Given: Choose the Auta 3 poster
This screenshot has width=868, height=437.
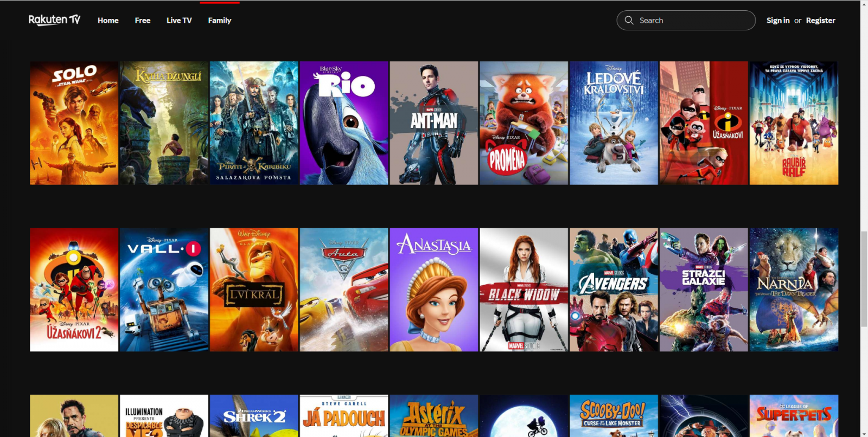Looking at the screenshot, I should tap(344, 290).
